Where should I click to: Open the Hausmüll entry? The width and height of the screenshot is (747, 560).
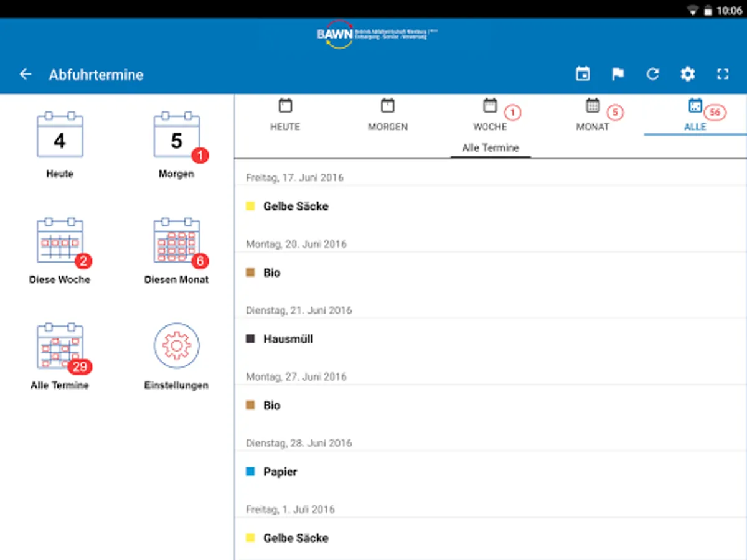[491, 339]
